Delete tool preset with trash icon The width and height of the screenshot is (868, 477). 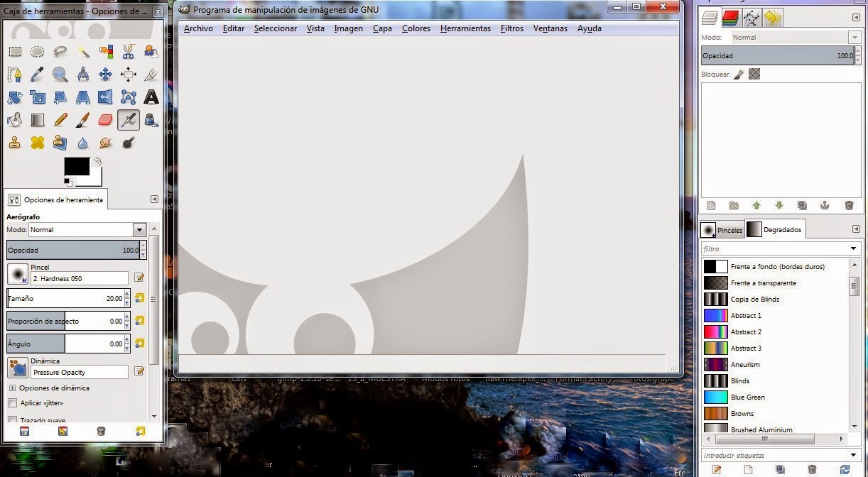click(101, 431)
